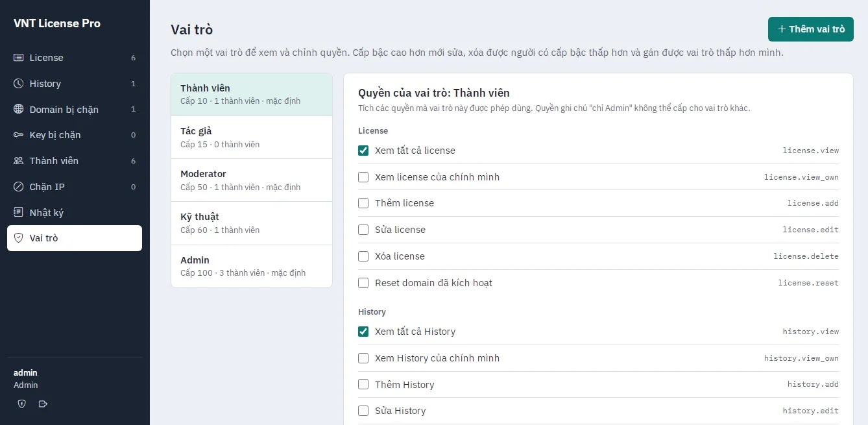Click the logout icon under admin

point(43,404)
